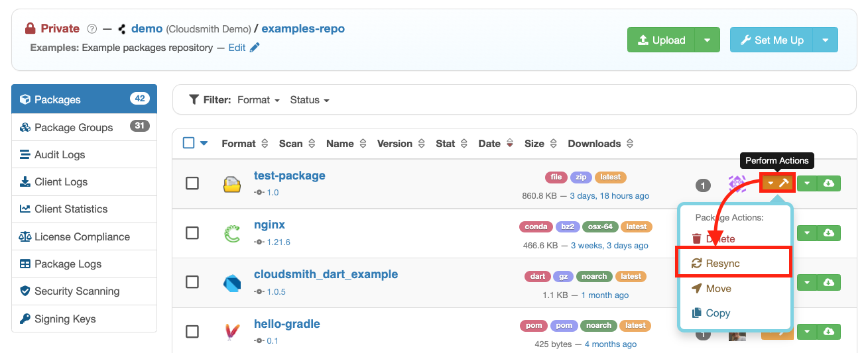
Task: Tick the cloudsmith_dart_example checkbox
Action: click(192, 282)
